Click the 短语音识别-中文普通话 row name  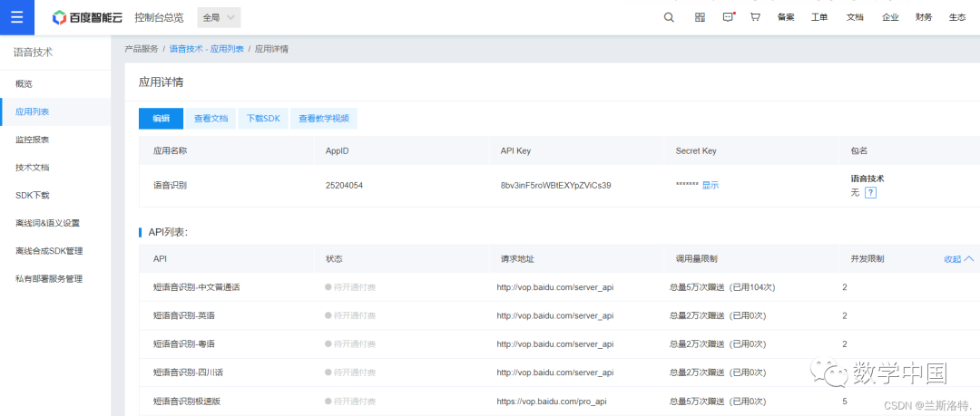click(x=197, y=287)
